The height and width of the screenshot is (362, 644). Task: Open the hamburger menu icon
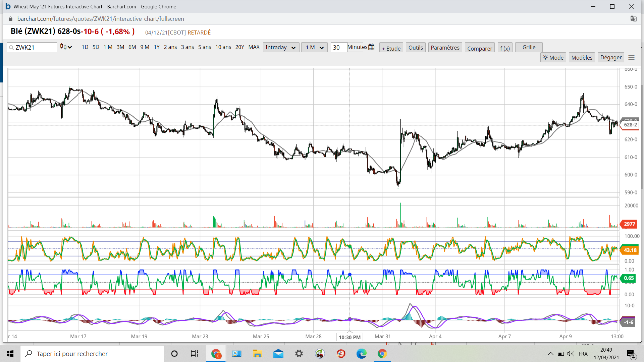631,58
